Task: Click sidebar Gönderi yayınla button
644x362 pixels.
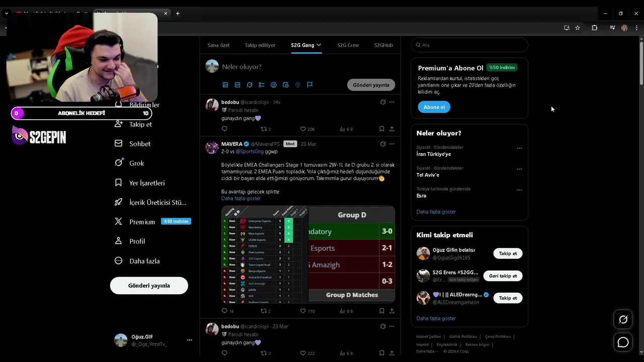Action: click(x=149, y=286)
